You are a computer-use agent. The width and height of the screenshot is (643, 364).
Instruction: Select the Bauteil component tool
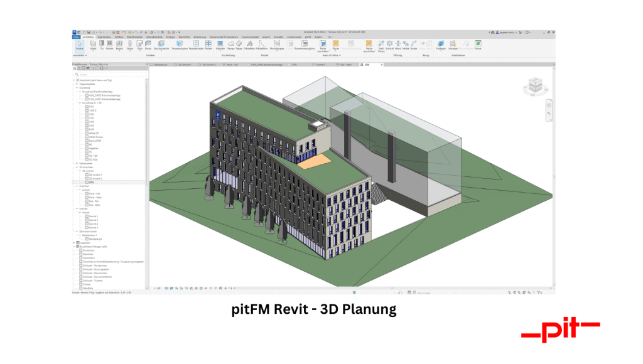(x=119, y=45)
